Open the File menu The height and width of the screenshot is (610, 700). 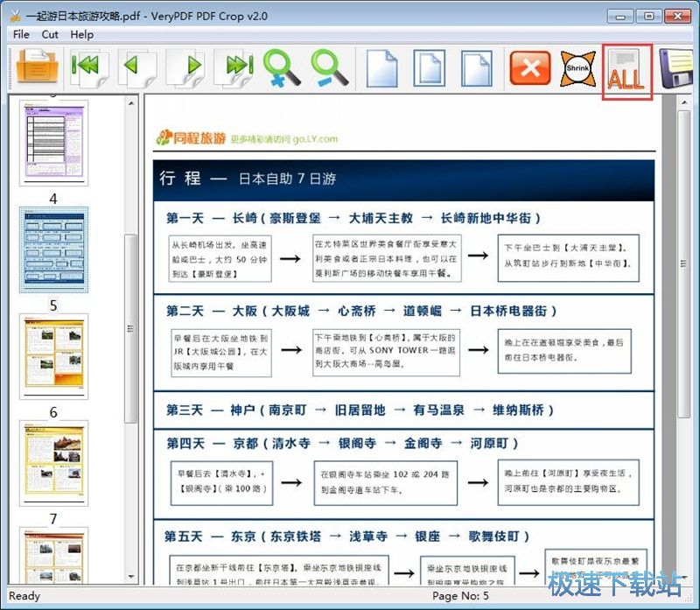coord(21,34)
